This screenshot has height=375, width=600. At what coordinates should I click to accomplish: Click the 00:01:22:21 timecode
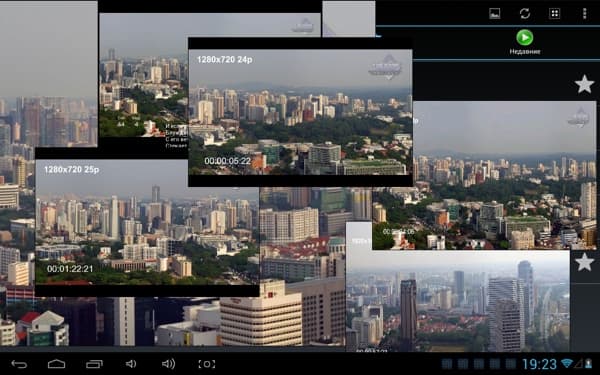(70, 269)
